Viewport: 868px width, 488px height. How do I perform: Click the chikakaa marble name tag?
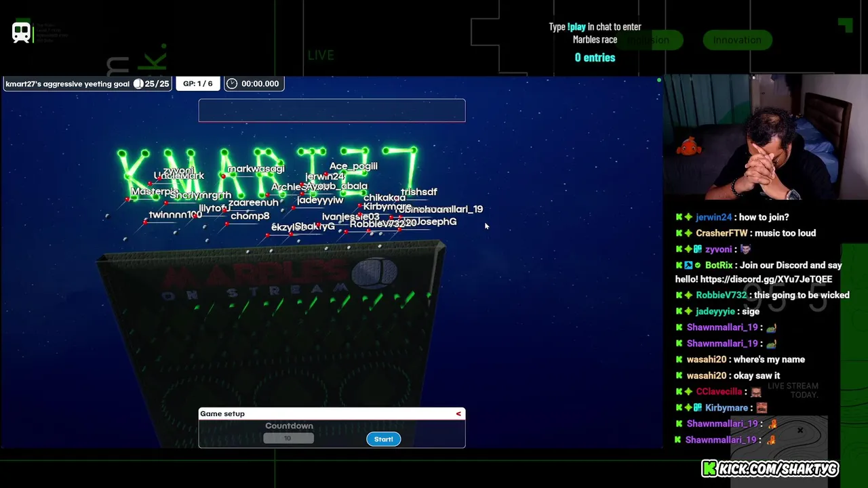[x=384, y=198]
